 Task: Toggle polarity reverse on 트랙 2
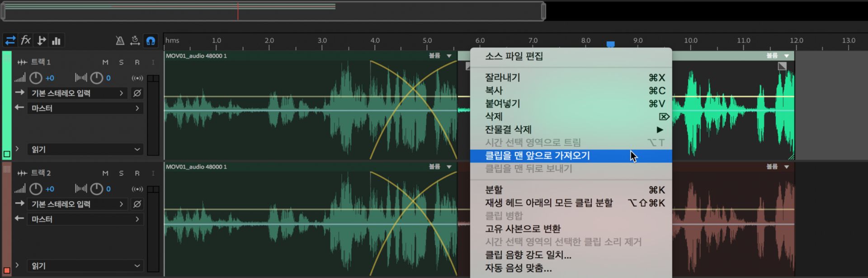137,204
